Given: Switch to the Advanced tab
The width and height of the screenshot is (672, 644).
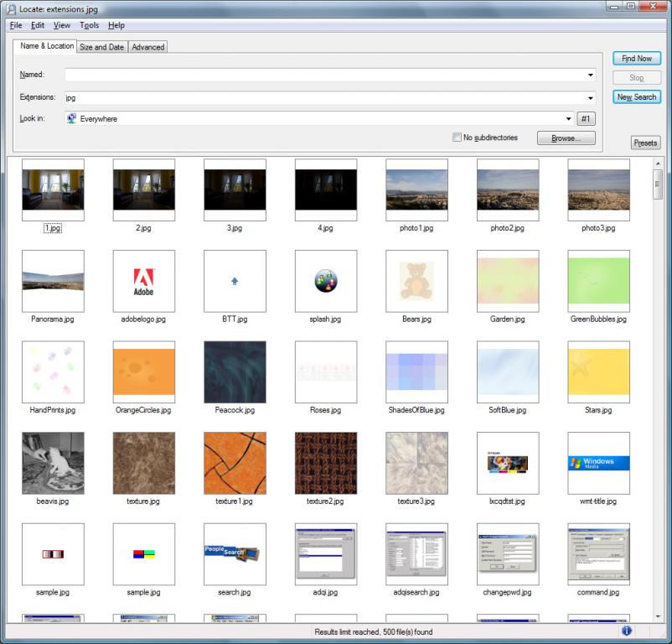Looking at the screenshot, I should click(x=147, y=47).
